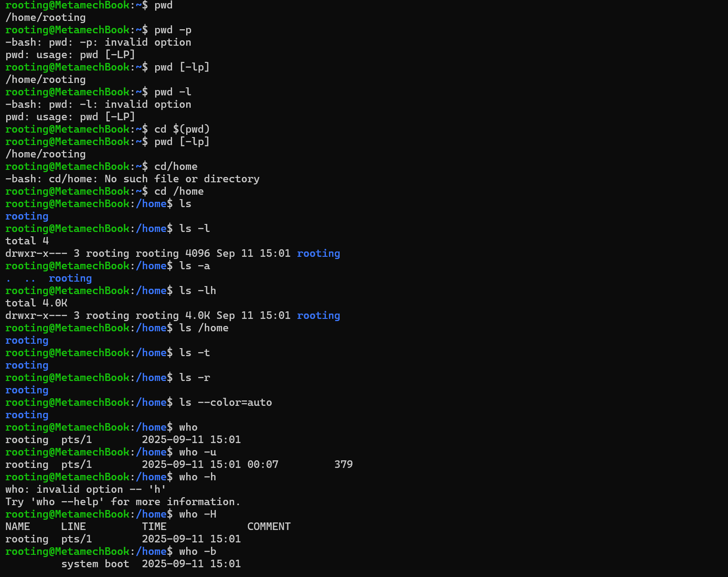
Task: Click the 'ls -a' command
Action: (195, 266)
